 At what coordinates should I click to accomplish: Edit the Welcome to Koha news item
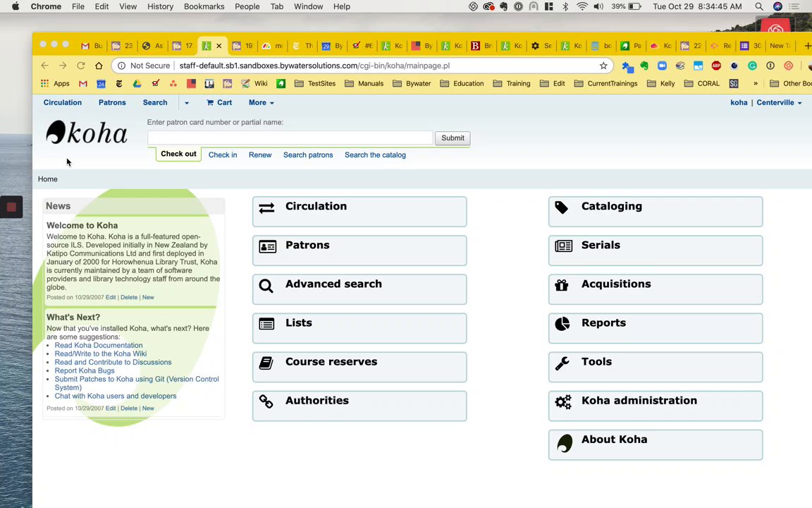(x=111, y=298)
